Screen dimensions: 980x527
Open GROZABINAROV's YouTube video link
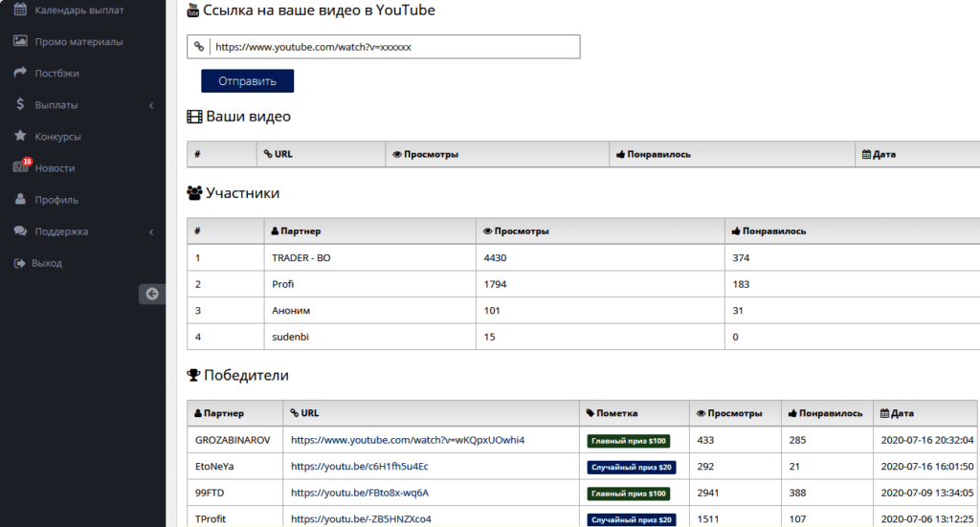[408, 440]
